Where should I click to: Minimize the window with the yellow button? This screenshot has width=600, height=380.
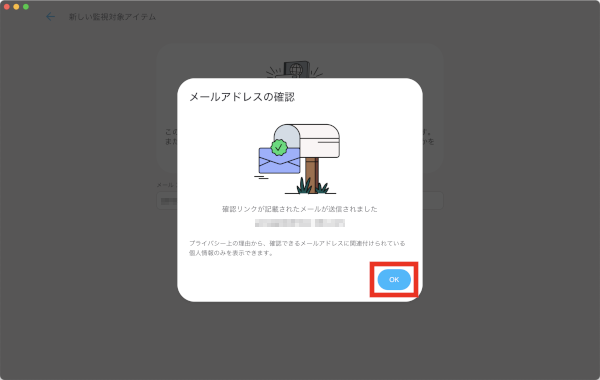point(16,7)
